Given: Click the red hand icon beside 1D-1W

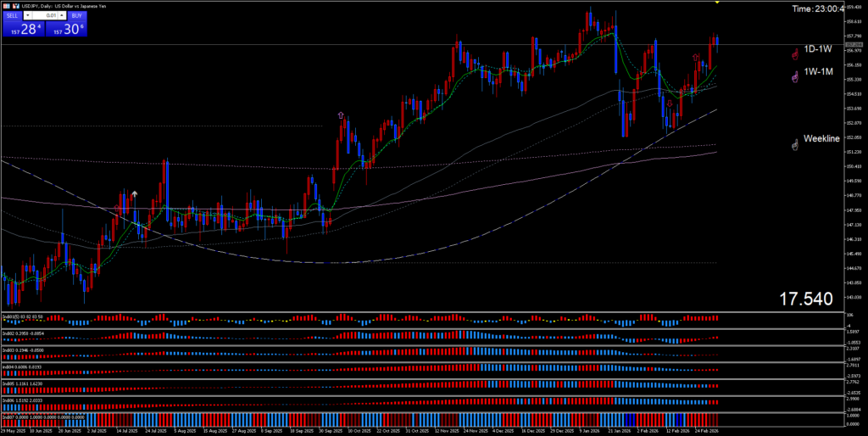Looking at the screenshot, I should [x=794, y=53].
